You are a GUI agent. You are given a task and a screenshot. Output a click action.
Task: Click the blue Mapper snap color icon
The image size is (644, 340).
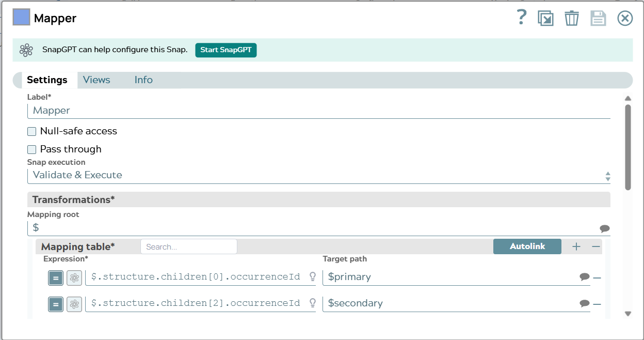[x=21, y=17]
